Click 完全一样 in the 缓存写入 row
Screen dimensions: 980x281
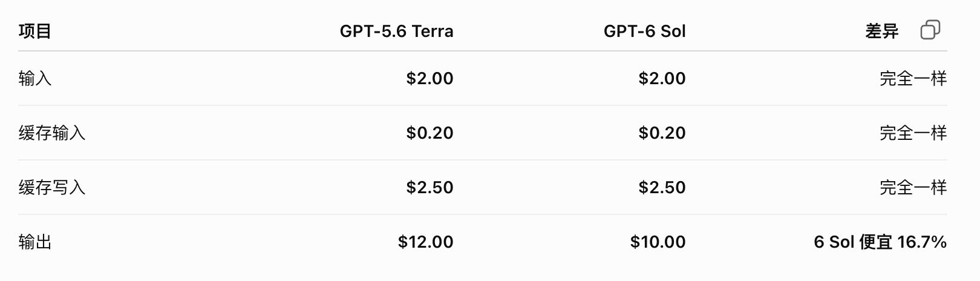pos(913,188)
